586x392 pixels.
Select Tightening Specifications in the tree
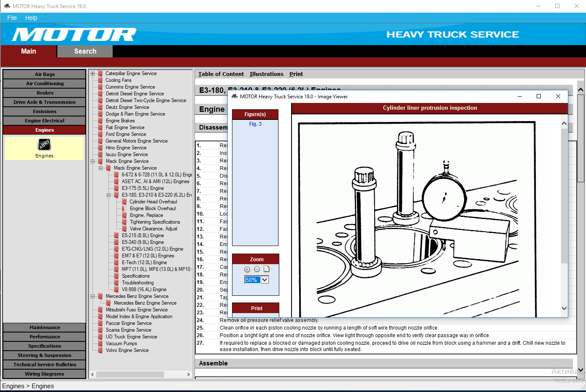pyautogui.click(x=154, y=222)
